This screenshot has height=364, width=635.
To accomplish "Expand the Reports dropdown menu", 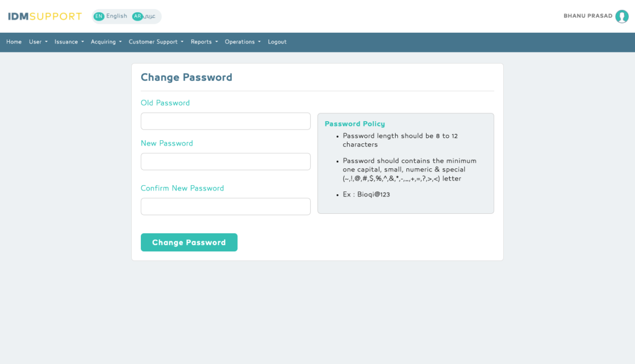I will (204, 42).
